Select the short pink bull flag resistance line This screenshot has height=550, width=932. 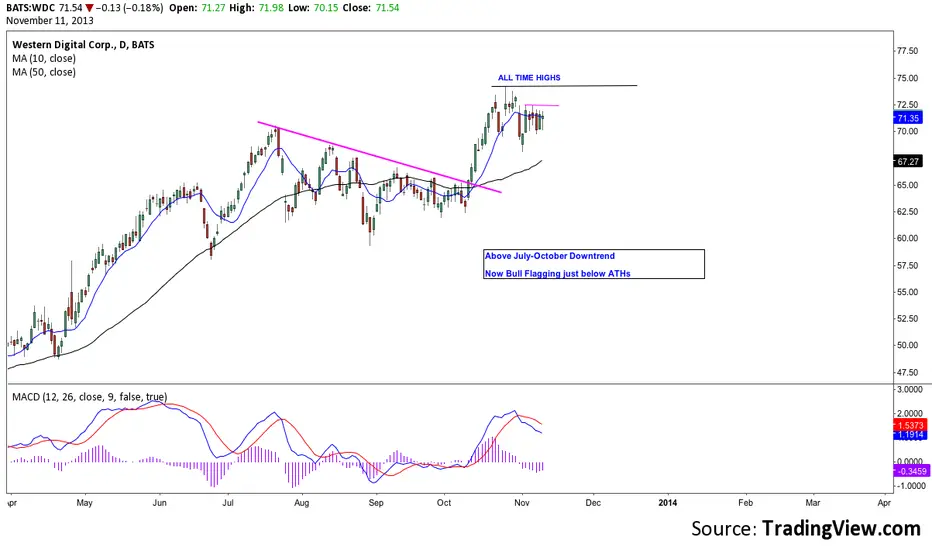pyautogui.click(x=541, y=105)
